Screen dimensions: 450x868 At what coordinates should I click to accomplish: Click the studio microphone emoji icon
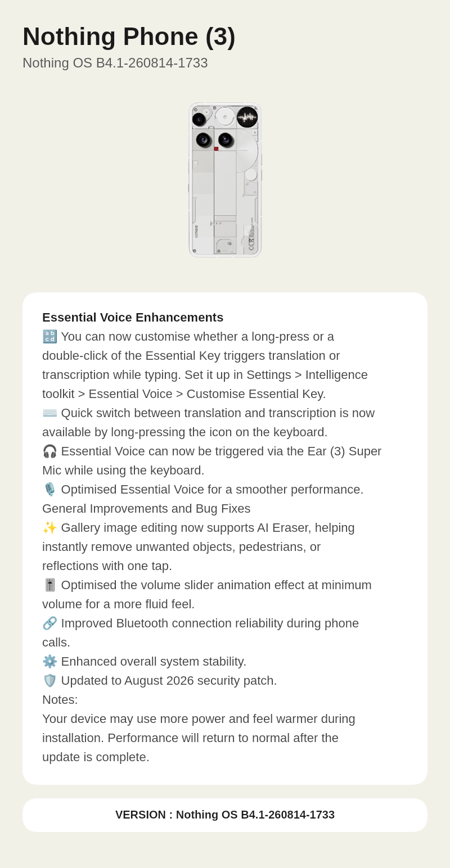point(49,490)
